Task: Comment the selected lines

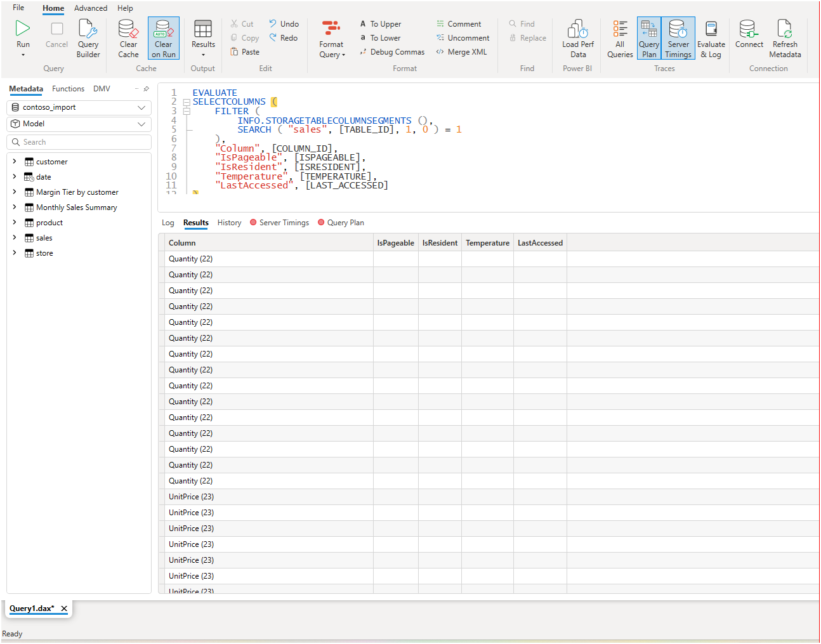Action: tap(459, 24)
